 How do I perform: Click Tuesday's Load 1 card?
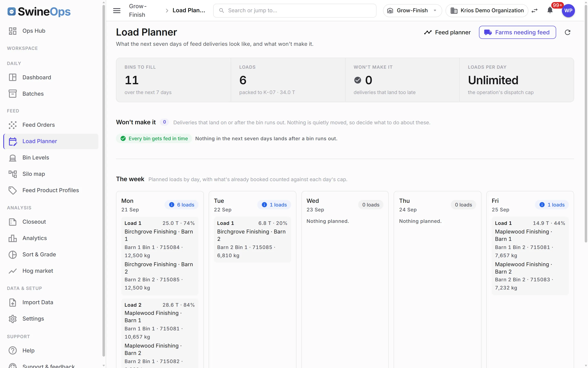pos(252,239)
